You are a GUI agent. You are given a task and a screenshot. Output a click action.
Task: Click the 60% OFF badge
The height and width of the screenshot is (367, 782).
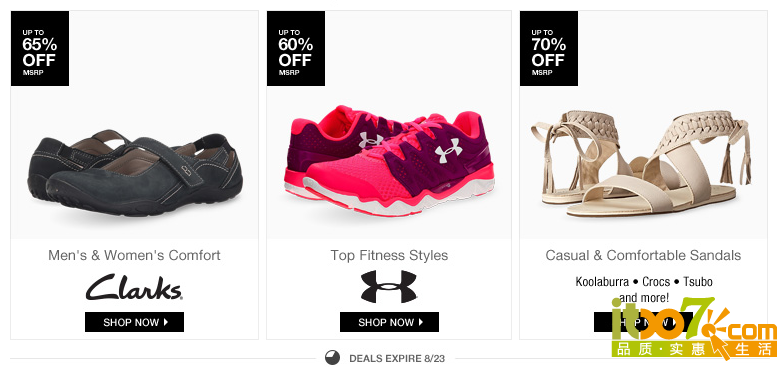click(296, 48)
